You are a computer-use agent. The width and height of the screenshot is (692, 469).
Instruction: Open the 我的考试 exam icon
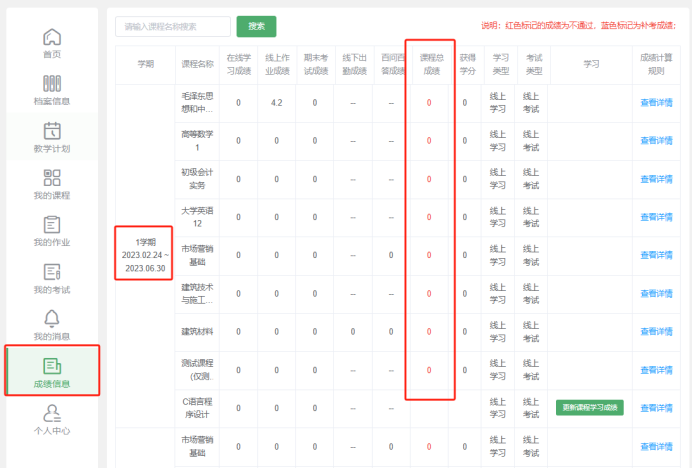click(x=52, y=272)
